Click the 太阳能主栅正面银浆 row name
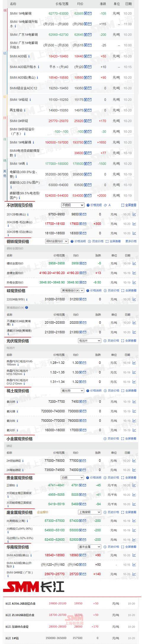Image resolution: width=142 pixels, height=644 pixels. [19, 493]
